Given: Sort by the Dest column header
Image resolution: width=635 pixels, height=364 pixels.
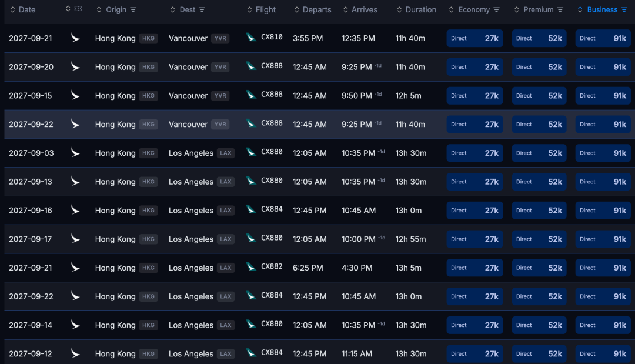Looking at the screenshot, I should pyautogui.click(x=183, y=10).
